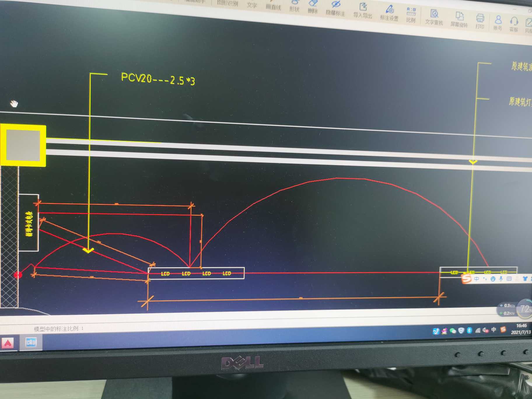Open the Bluetooth tray icon
Screen dimensions: 532x399
click(x=469, y=330)
